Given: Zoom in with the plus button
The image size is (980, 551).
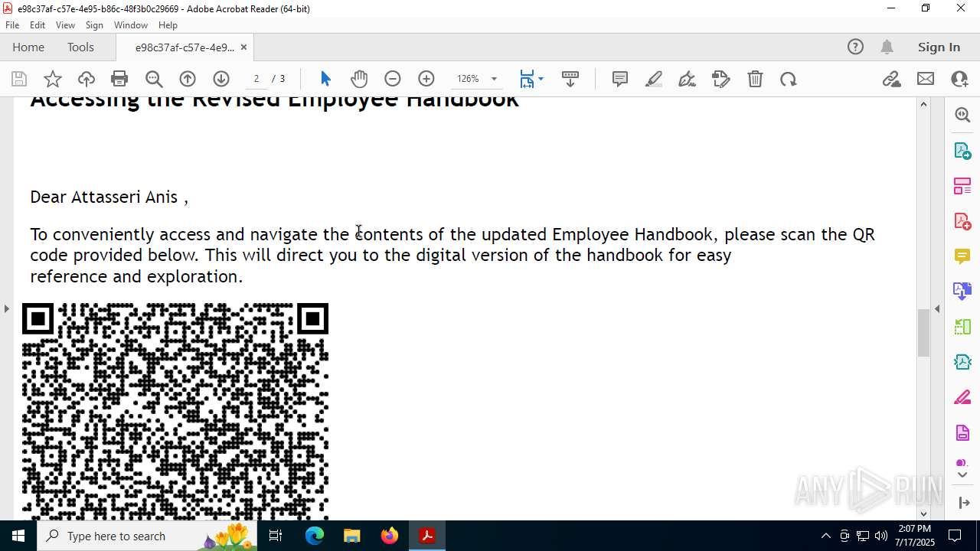Looking at the screenshot, I should 426,79.
